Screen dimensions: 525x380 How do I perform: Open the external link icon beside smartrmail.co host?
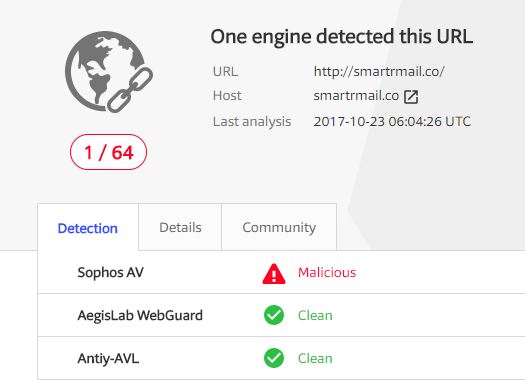click(411, 97)
